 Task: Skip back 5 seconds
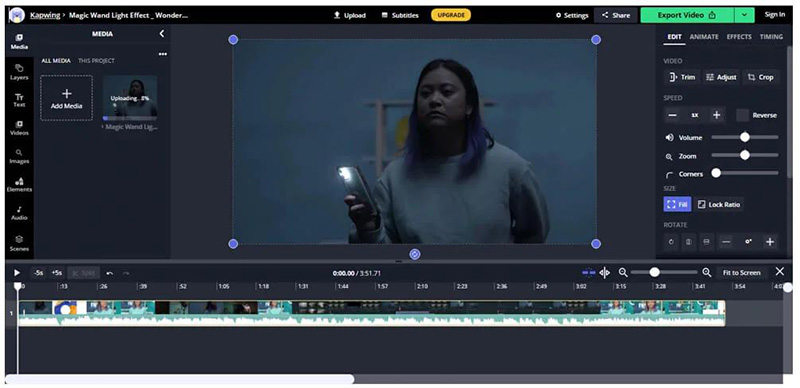tap(38, 273)
